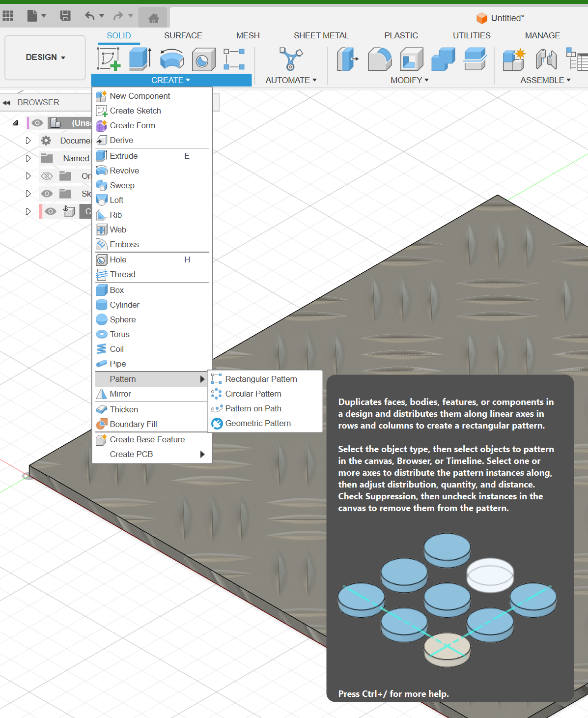Collapse the Browser panel

coord(7,102)
